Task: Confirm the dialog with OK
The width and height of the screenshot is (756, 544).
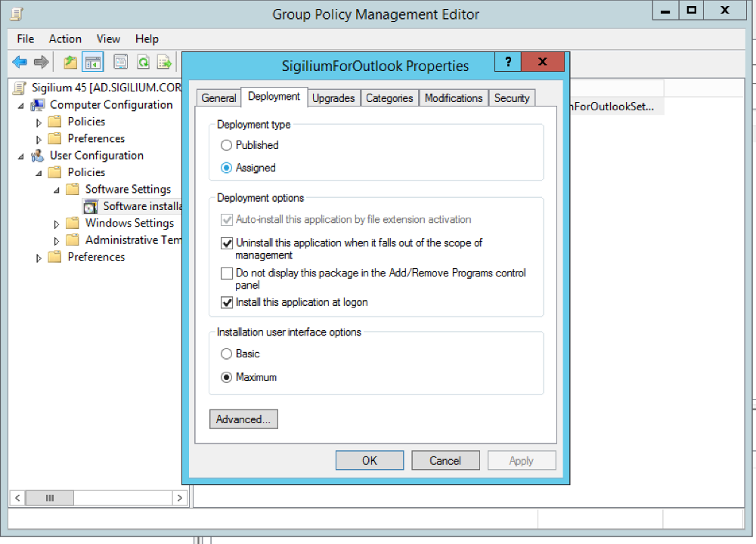Action: tap(370, 461)
